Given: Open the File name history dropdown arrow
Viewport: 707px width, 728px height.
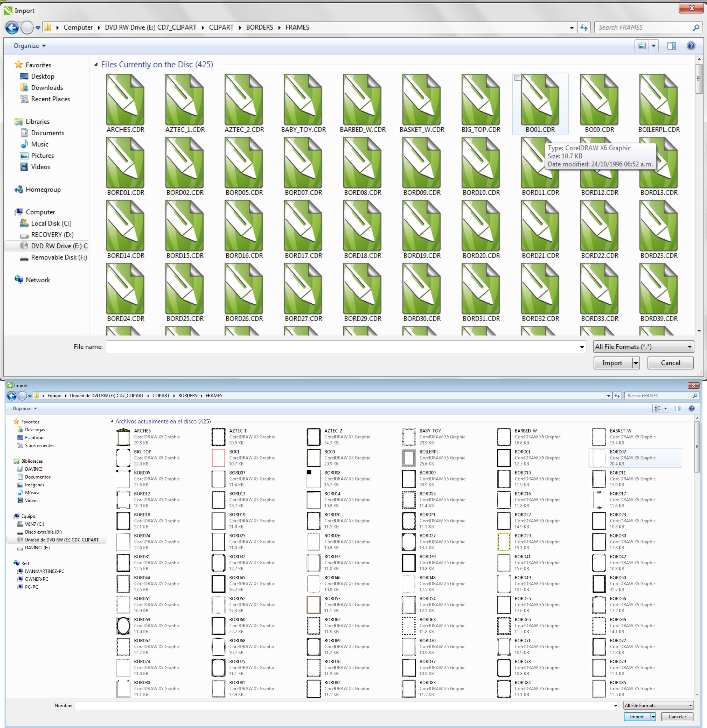Looking at the screenshot, I should [x=581, y=347].
